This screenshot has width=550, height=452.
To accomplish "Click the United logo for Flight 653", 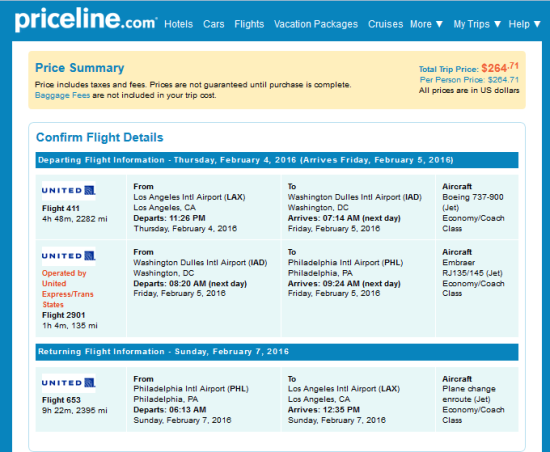I will pos(68,383).
